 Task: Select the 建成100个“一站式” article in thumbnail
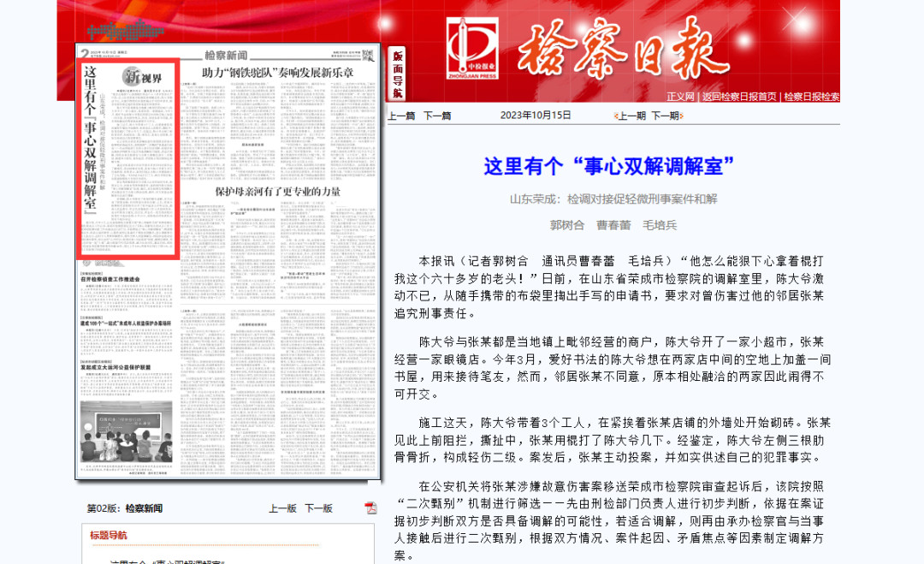click(126, 324)
